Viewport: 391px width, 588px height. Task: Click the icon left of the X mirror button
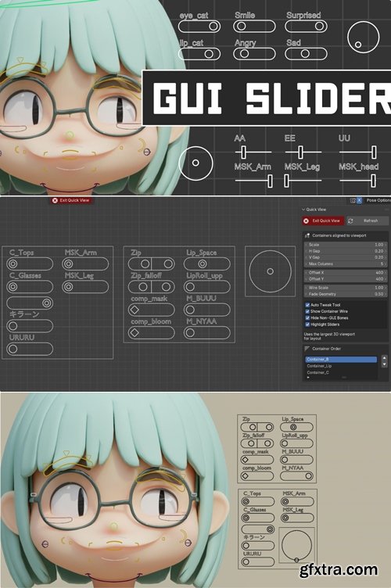point(353,200)
